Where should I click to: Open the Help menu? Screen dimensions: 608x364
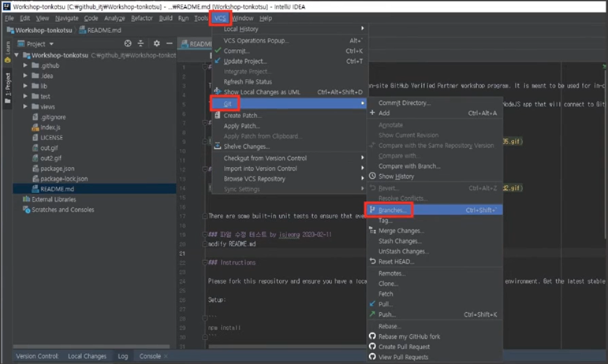[266, 18]
